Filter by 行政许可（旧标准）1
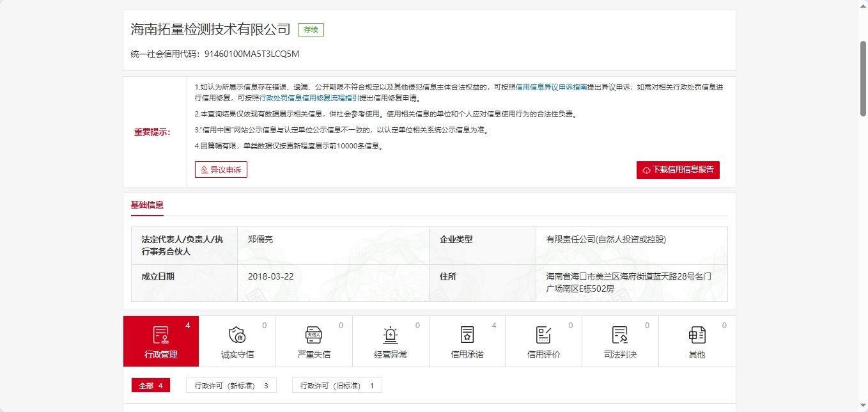 [x=337, y=386]
